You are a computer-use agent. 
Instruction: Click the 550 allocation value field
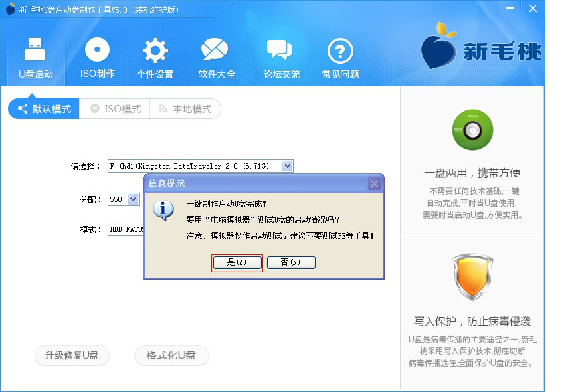[x=118, y=199]
